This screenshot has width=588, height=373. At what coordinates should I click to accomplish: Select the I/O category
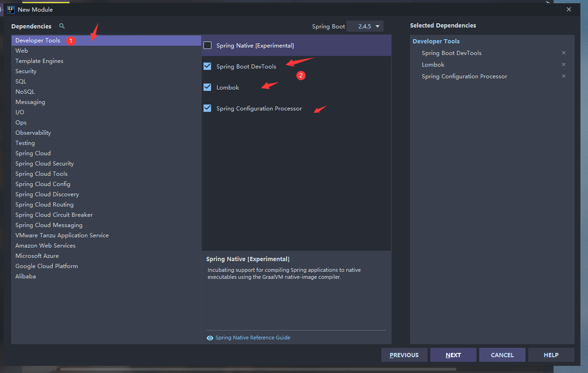coord(106,112)
